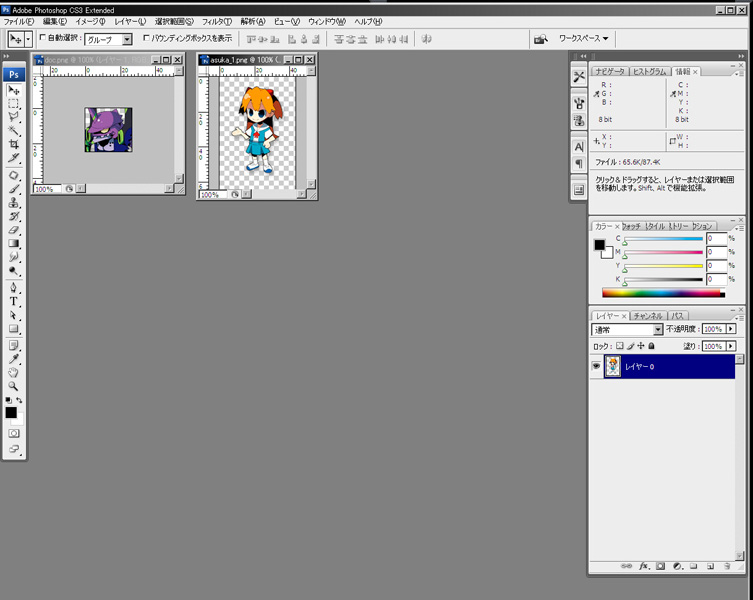The height and width of the screenshot is (600, 753).
Task: Select the Eraser tool
Action: pyautogui.click(x=13, y=230)
